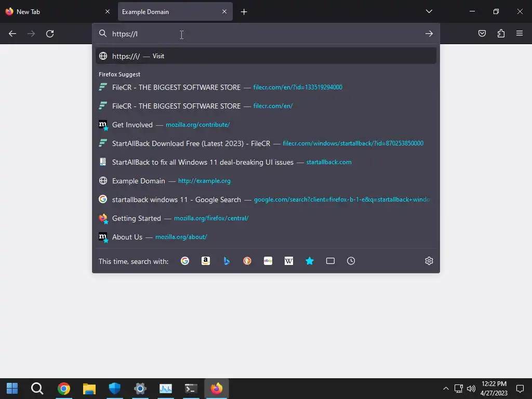
Task: Open the volume speaker tray icon
Action: coord(471,389)
